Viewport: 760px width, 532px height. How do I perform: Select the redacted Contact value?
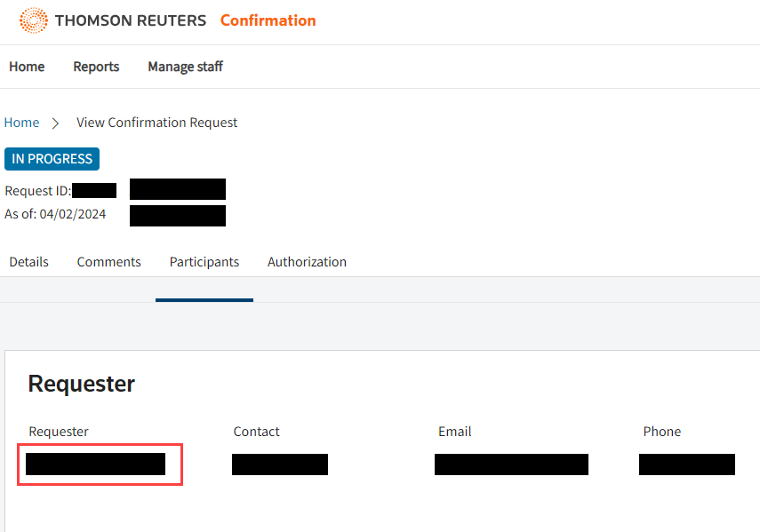280,464
